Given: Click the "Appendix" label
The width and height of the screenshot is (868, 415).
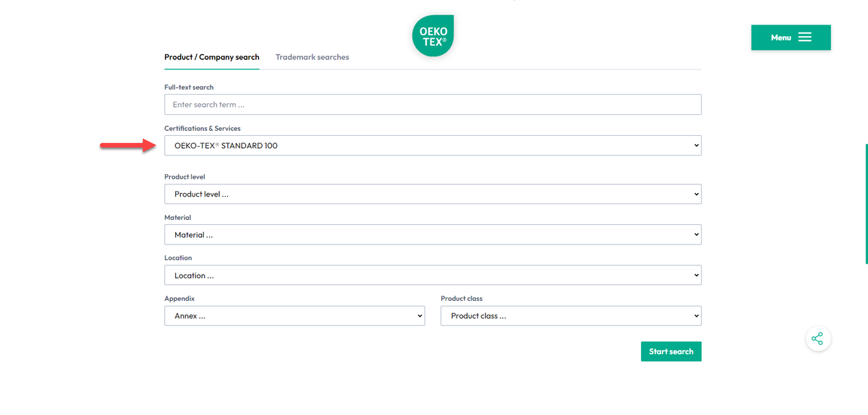Looking at the screenshot, I should tap(179, 299).
